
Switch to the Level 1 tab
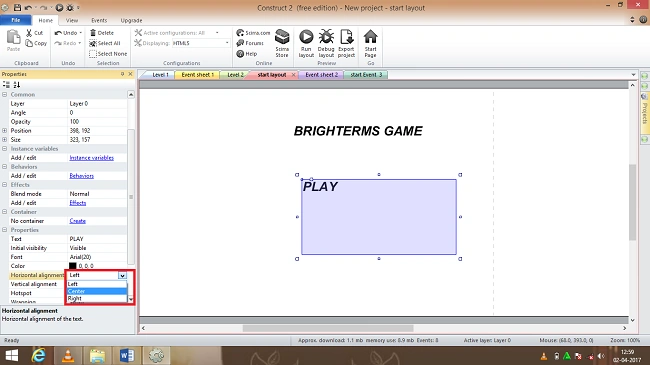(x=160, y=75)
